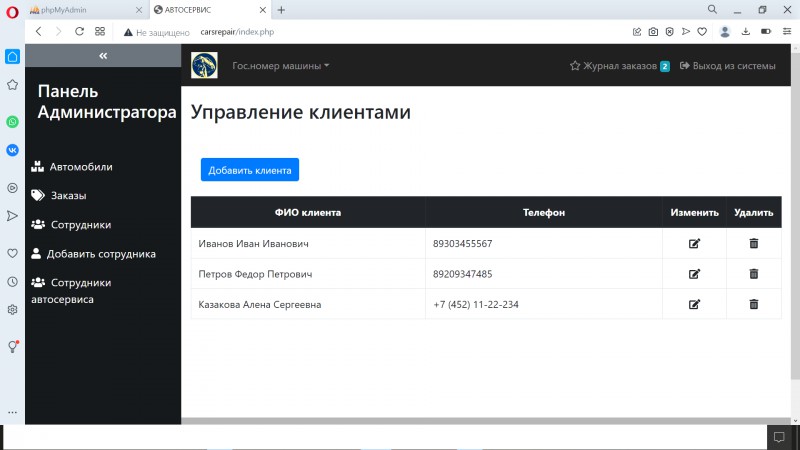Open Speed Dial grid icon
Image resolution: width=800 pixels, height=450 pixels.
(100, 32)
